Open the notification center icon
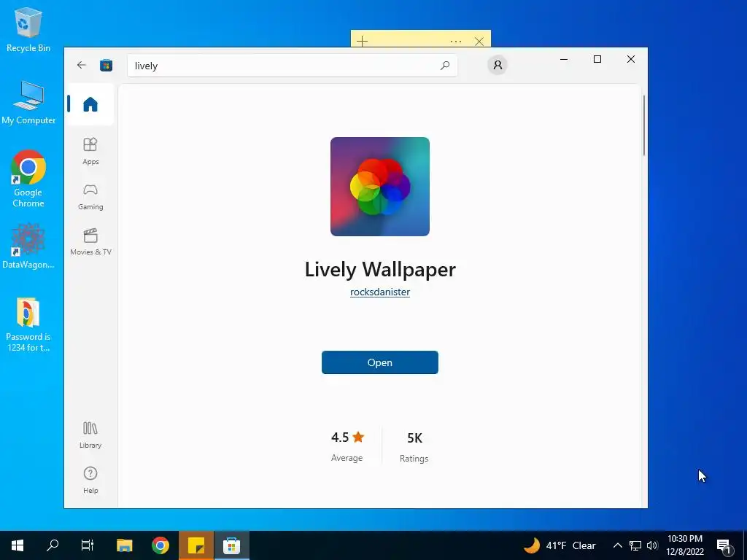 724,546
